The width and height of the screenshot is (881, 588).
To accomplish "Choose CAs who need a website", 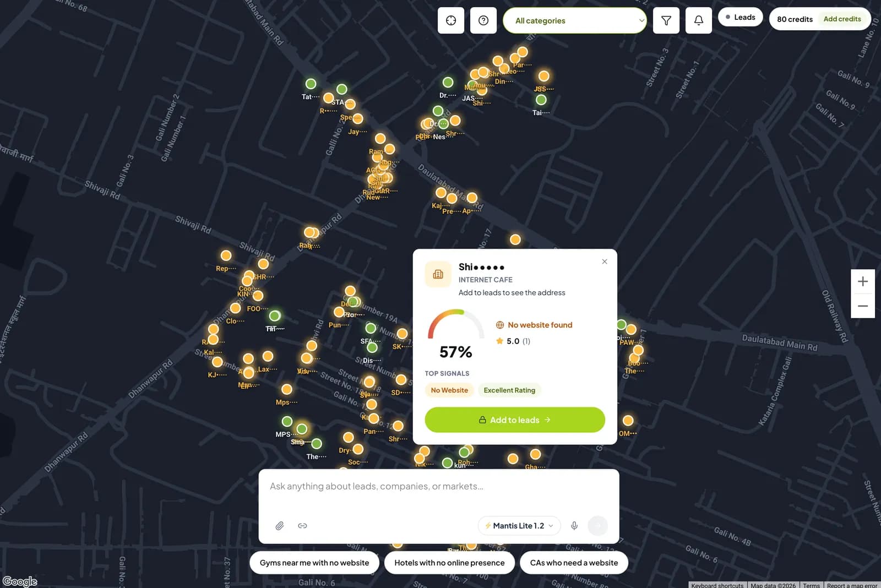I will pyautogui.click(x=574, y=563).
